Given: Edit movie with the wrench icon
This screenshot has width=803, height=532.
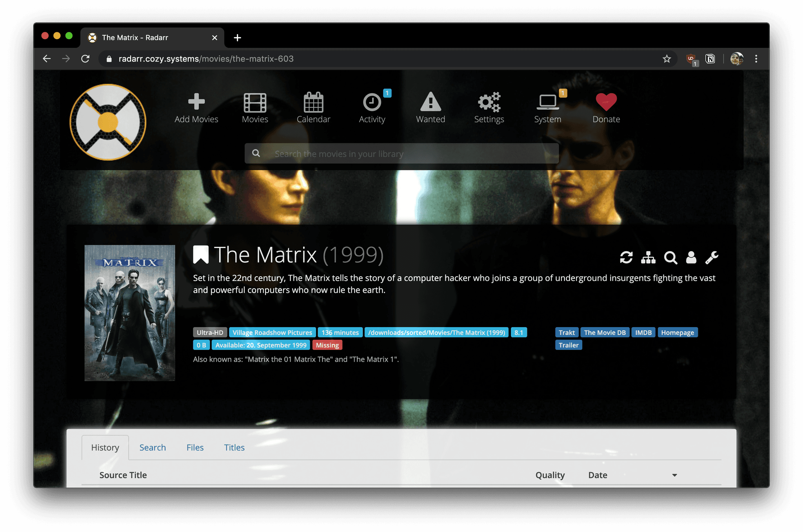Looking at the screenshot, I should pyautogui.click(x=712, y=257).
